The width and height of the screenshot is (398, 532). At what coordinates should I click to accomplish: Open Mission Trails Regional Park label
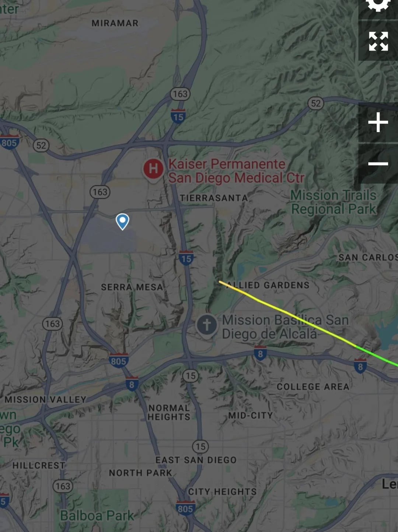334,202
